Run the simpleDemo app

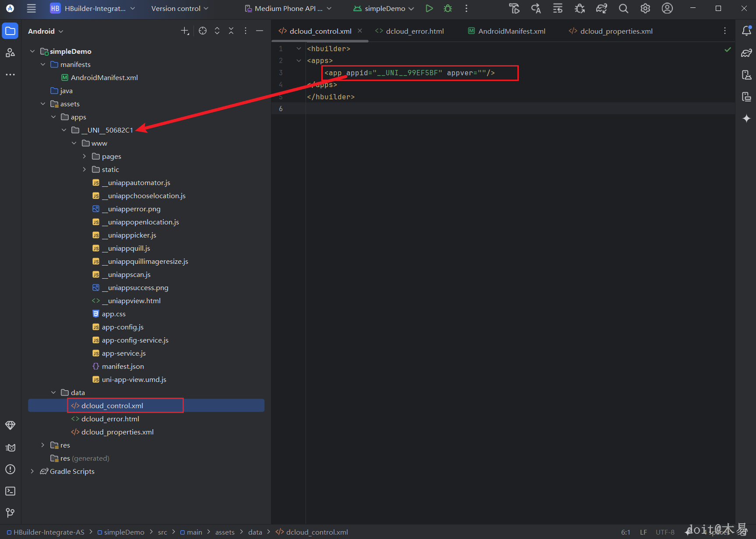(429, 8)
